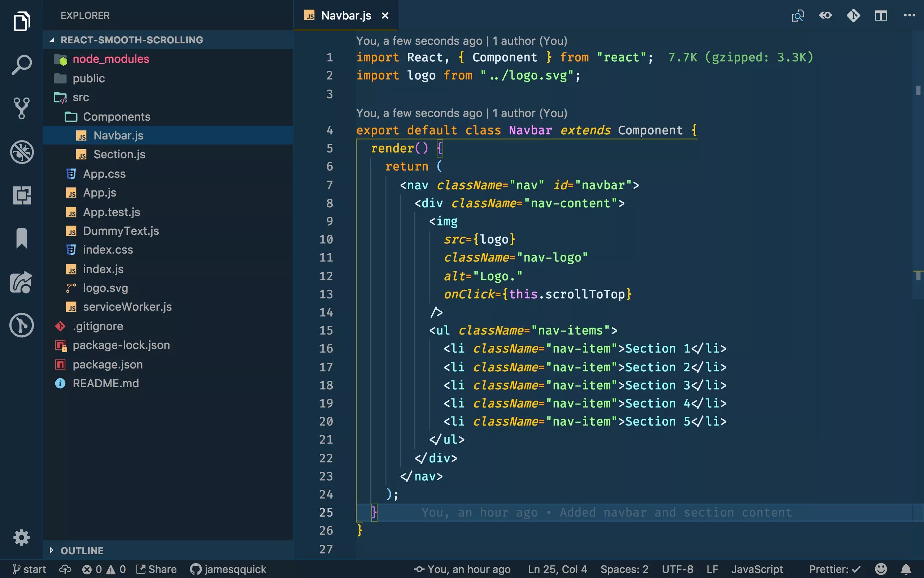
Task: Open Problems via errors count in status bar
Action: pyautogui.click(x=92, y=569)
